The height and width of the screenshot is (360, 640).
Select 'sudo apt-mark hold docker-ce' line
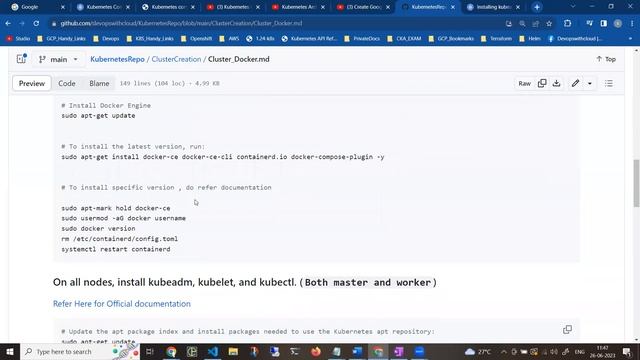116,208
